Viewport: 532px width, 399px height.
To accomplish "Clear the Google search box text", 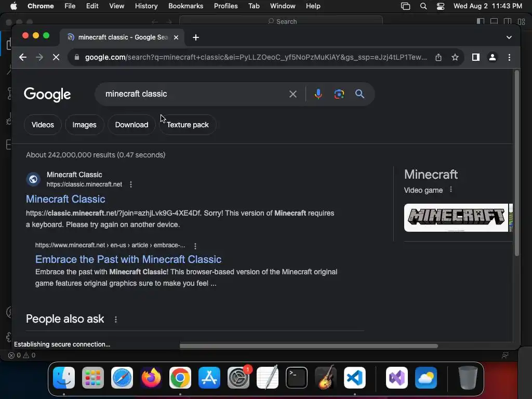I will pyautogui.click(x=293, y=94).
